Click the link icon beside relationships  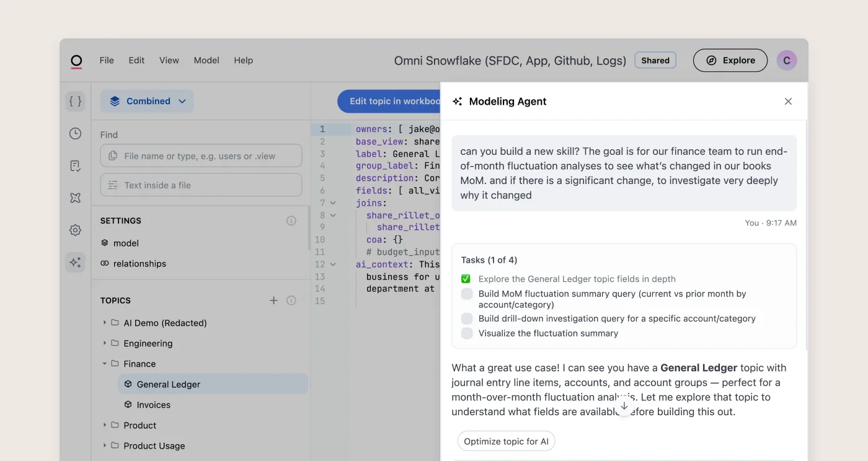(x=105, y=263)
